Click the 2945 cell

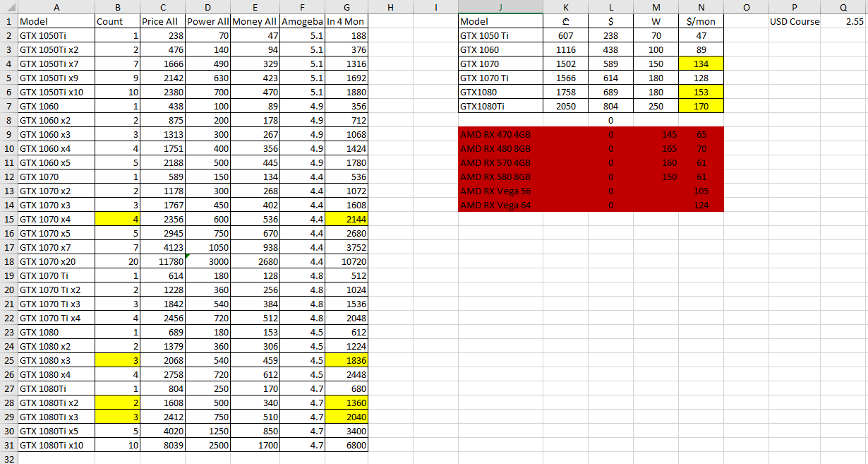pos(162,233)
